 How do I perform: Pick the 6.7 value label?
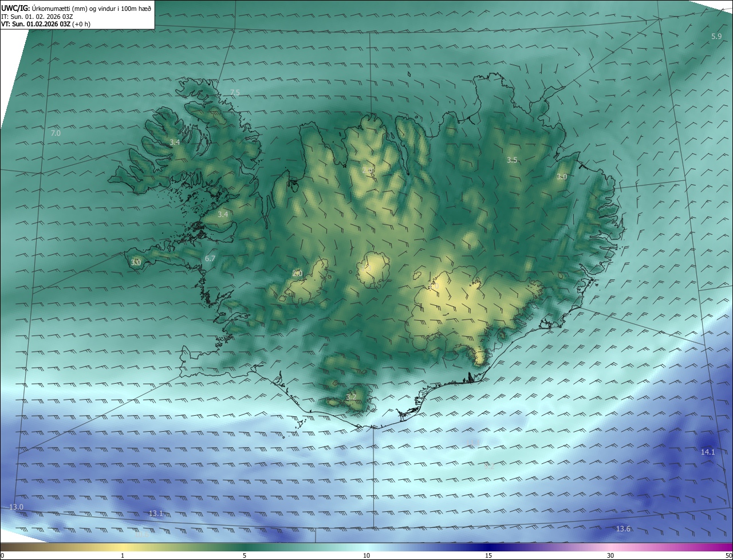click(x=210, y=259)
